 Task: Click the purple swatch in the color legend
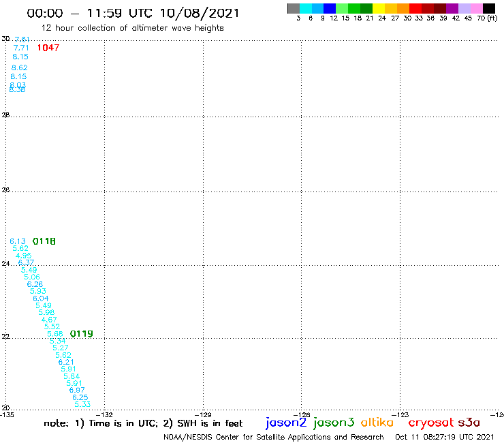(452, 8)
